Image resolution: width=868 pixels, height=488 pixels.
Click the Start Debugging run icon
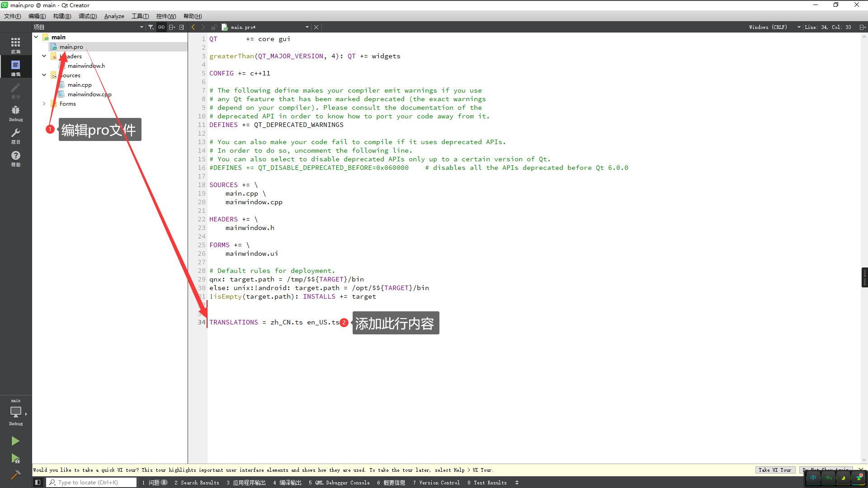[x=15, y=459]
